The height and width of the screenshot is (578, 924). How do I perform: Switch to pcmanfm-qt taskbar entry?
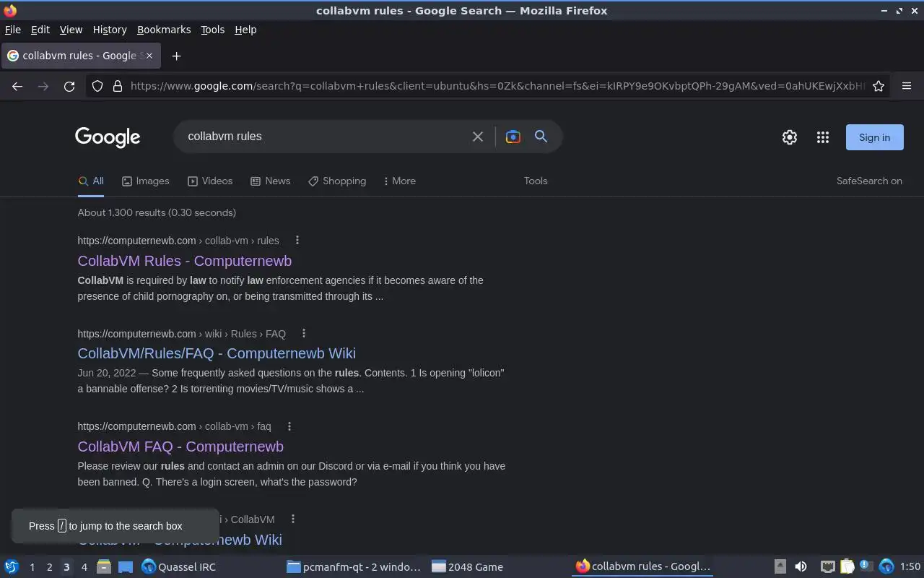(x=354, y=567)
